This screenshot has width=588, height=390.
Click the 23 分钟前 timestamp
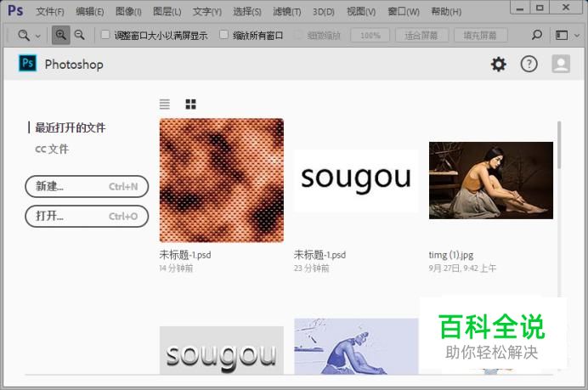click(311, 268)
